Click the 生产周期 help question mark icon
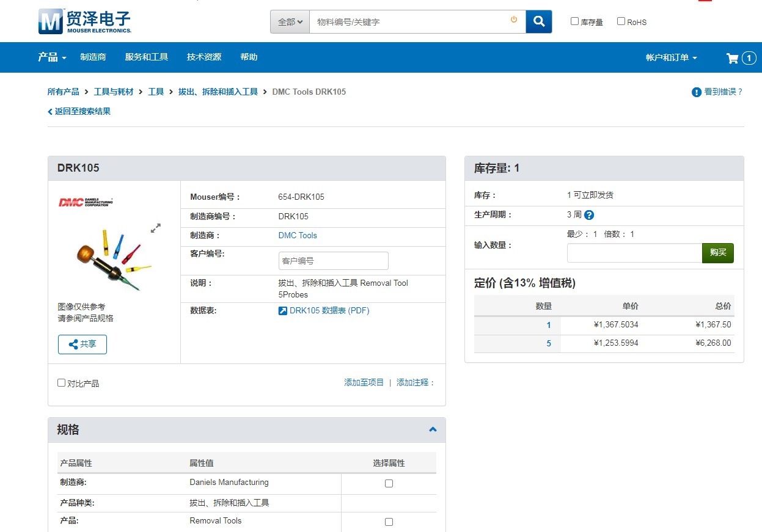762x532 pixels. [589, 215]
